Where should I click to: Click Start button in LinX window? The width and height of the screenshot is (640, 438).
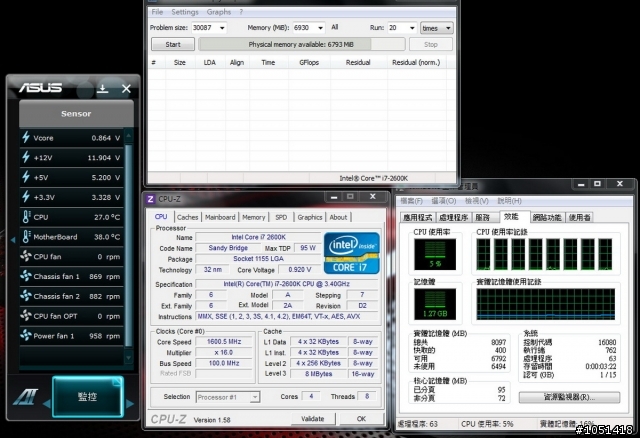pos(173,44)
